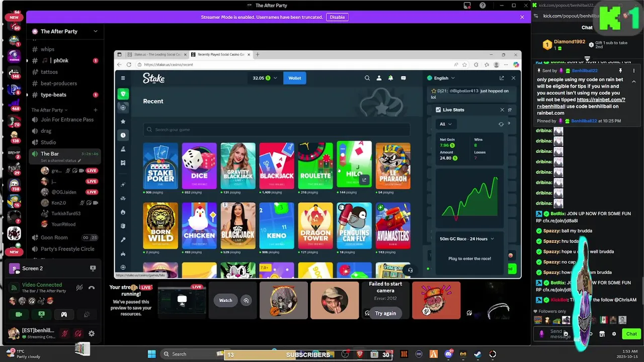The image size is (644, 362).
Task: Click the Stake search magnifier icon
Action: [x=367, y=78]
